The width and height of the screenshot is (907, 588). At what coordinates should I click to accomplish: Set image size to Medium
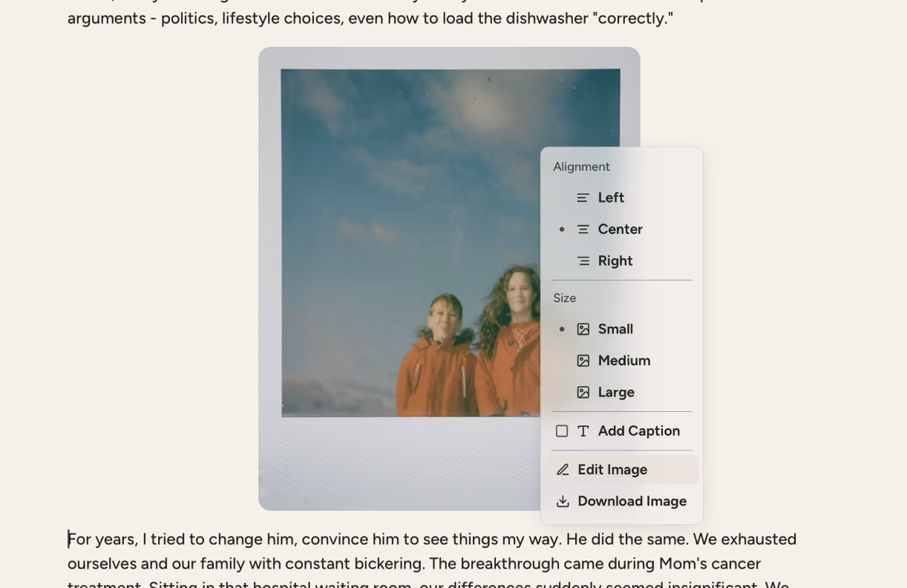(x=622, y=361)
